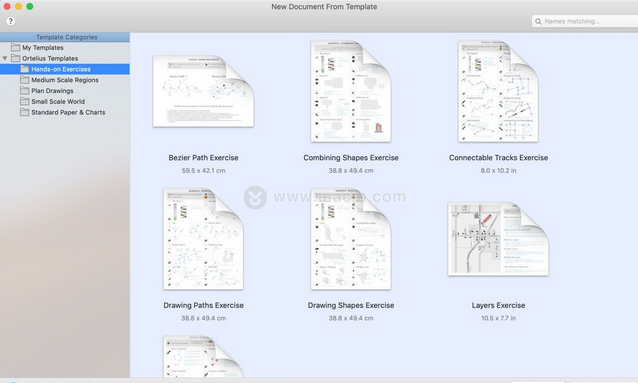The image size is (638, 383).
Task: Open Small Scale World category
Action: pos(65,101)
